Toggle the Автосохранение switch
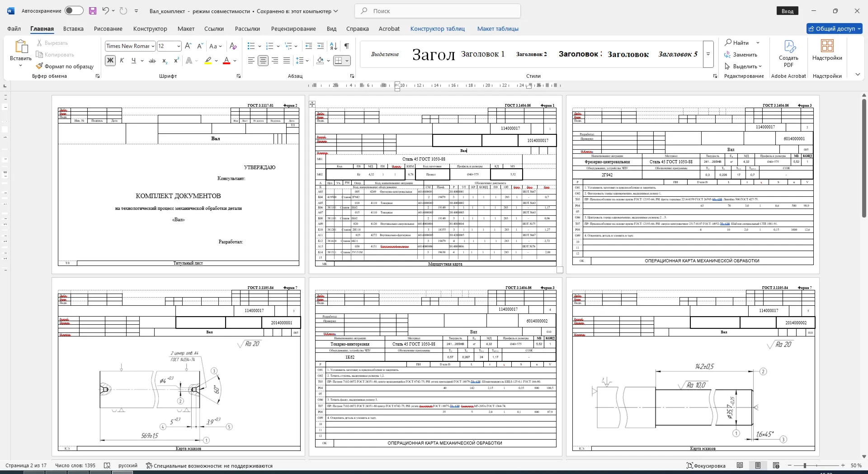This screenshot has width=868, height=474. tap(74, 11)
